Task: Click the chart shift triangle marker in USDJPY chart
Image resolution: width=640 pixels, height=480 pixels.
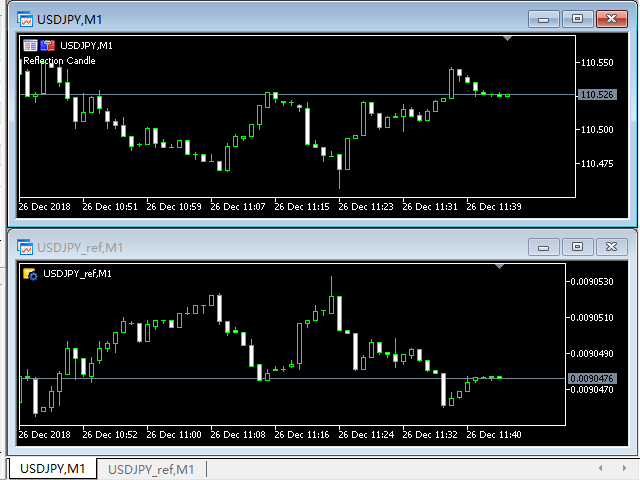Action: click(508, 38)
